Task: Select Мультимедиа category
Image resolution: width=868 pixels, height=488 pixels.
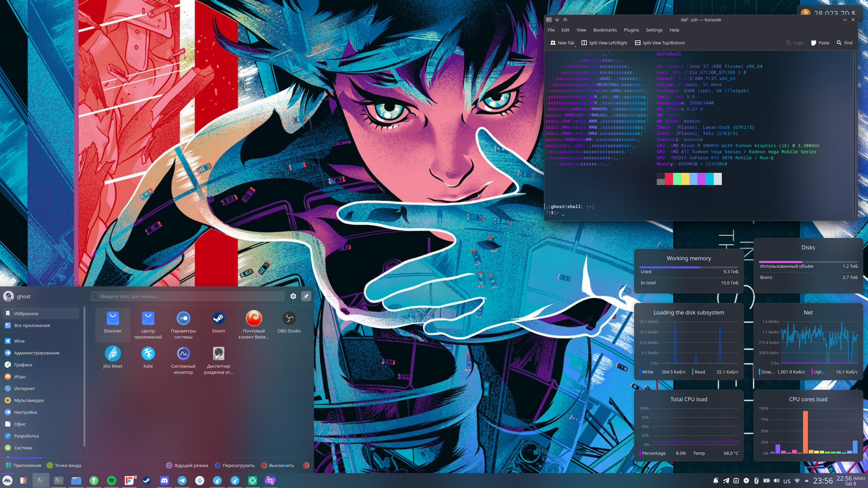Action: (41, 400)
